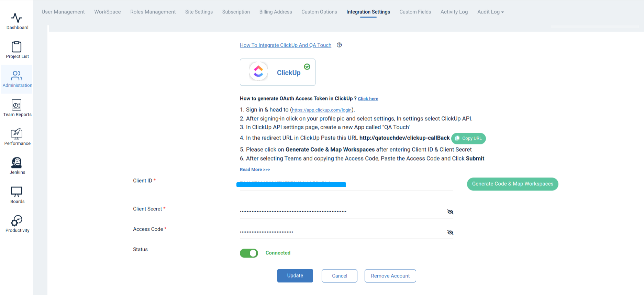Switch to User Management tab
The image size is (644, 295).
(x=63, y=12)
